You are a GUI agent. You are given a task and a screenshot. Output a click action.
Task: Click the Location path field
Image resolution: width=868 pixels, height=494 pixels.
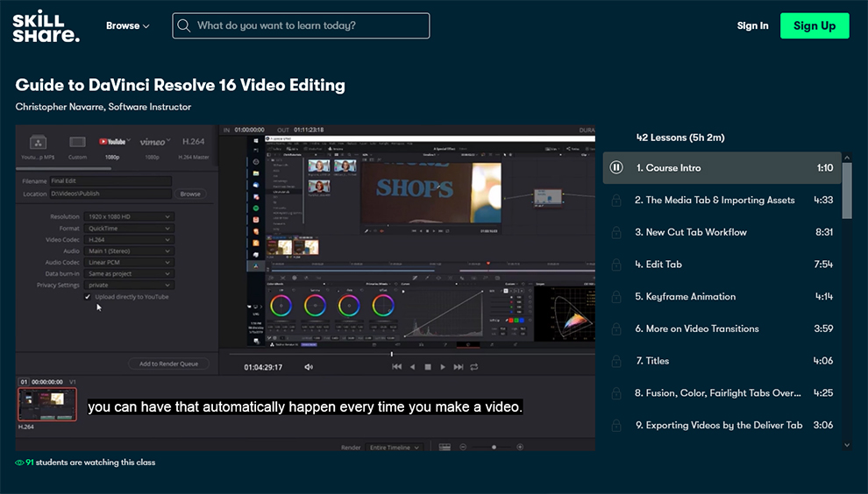(110, 194)
